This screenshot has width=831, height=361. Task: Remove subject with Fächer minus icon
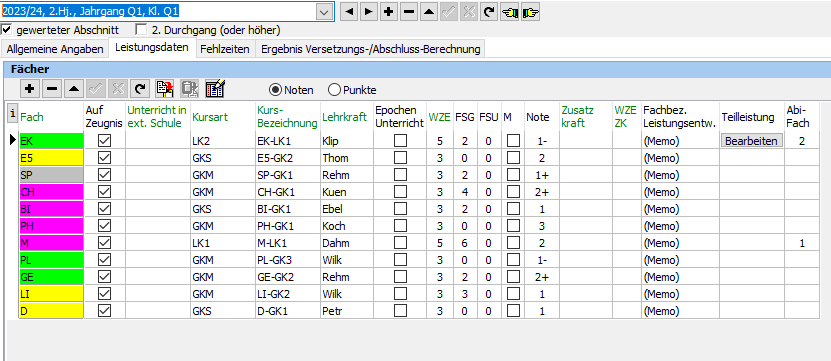51,89
